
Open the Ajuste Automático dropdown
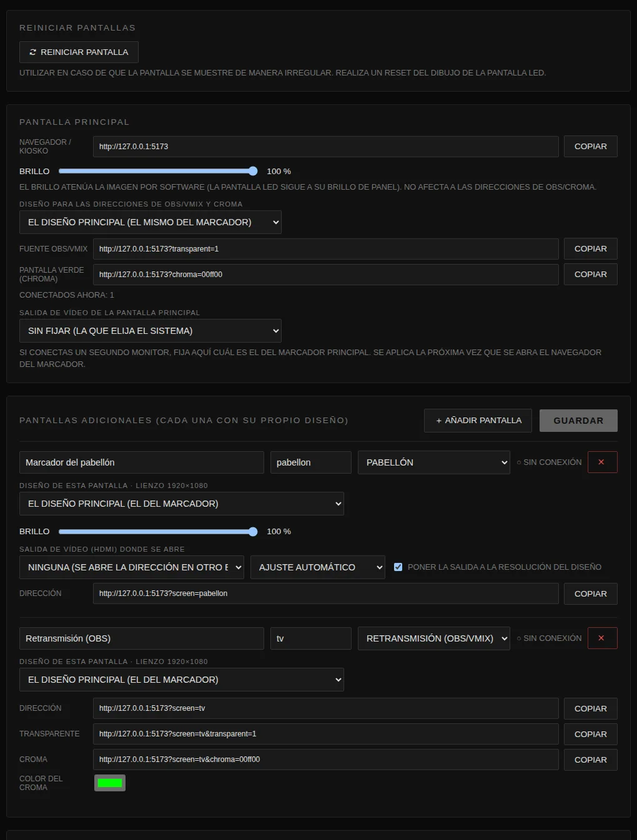click(x=318, y=567)
